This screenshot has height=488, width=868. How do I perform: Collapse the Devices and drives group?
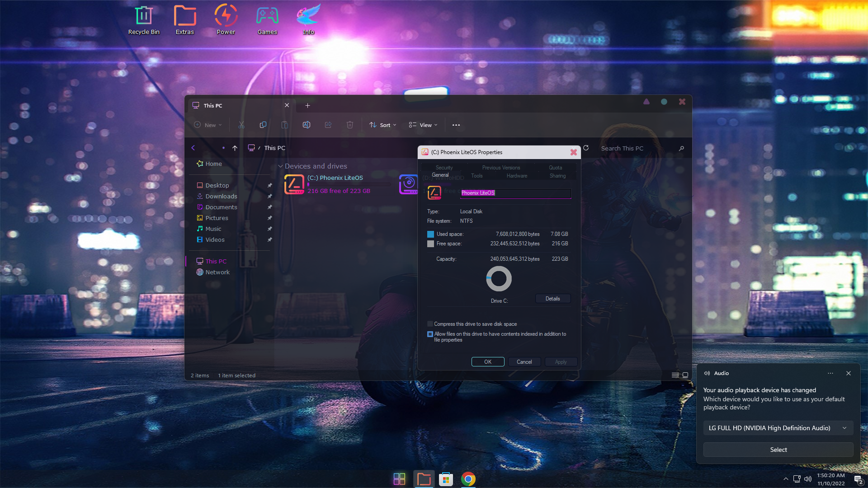coord(280,166)
